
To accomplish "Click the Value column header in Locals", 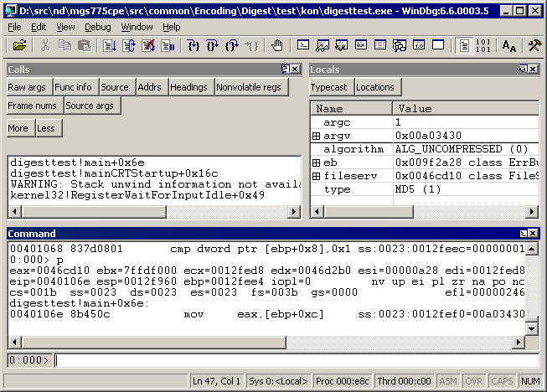I will [466, 108].
